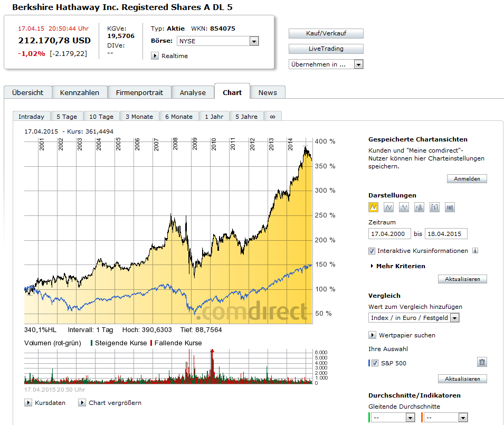
Task: Click arrow icon next to Realtime
Action: click(155, 55)
